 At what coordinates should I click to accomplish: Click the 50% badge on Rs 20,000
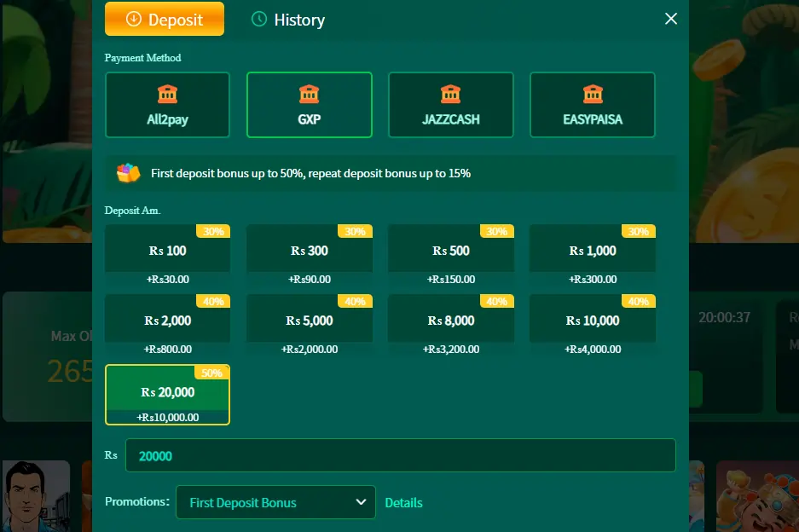pos(212,373)
